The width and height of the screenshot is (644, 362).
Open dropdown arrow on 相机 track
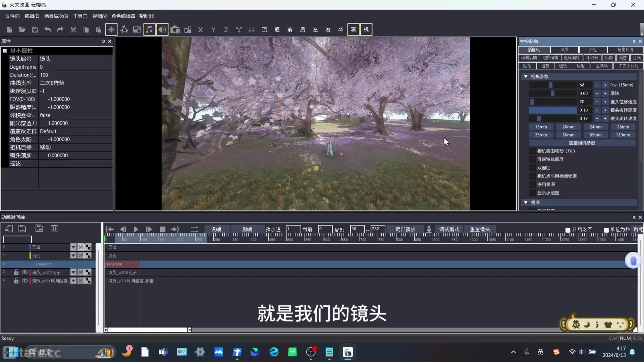click(x=73, y=256)
